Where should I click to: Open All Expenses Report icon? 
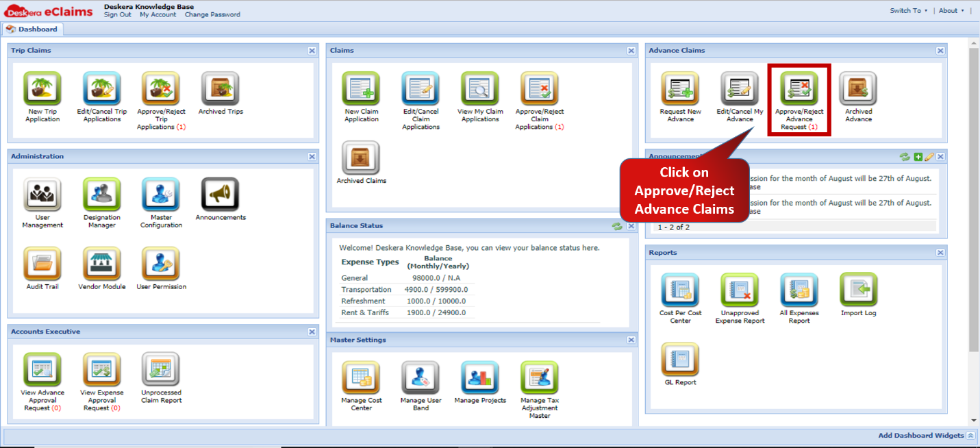pyautogui.click(x=799, y=290)
